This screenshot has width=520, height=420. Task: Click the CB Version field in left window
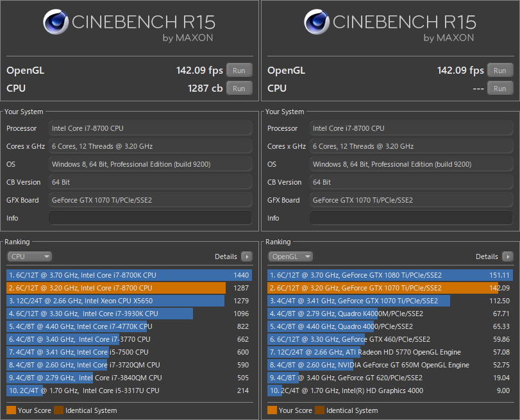click(150, 182)
